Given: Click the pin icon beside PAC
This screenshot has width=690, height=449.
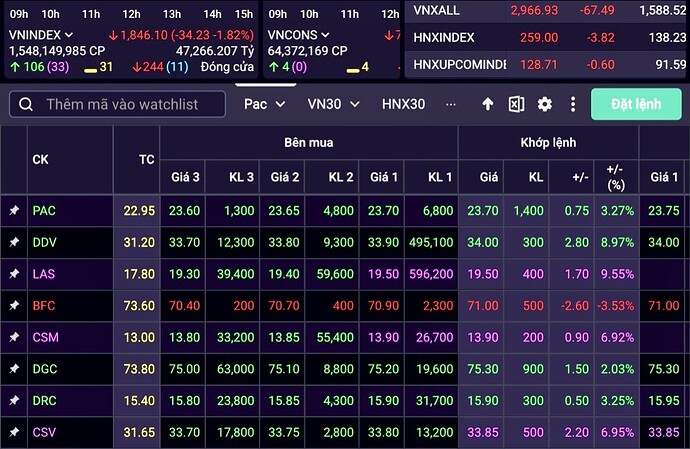Looking at the screenshot, I should tap(14, 211).
